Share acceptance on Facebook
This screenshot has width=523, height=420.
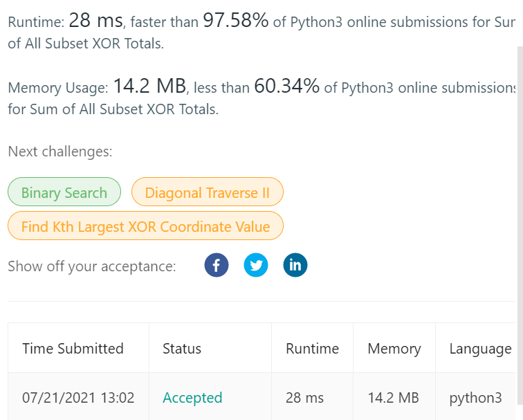217,265
